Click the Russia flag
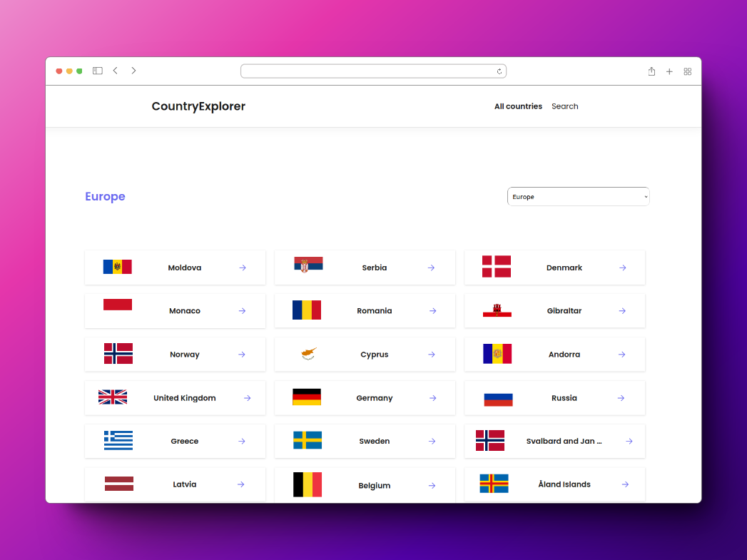Screen dimensions: 747x560 [x=498, y=400]
